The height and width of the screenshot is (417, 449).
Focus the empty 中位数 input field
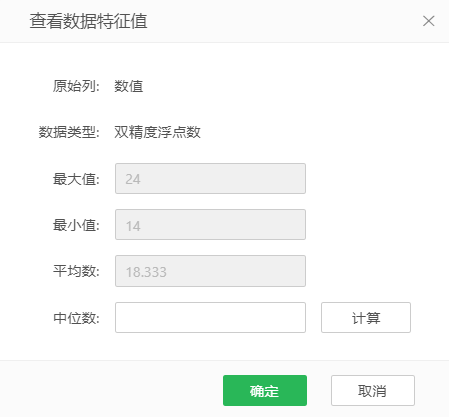tap(210, 318)
